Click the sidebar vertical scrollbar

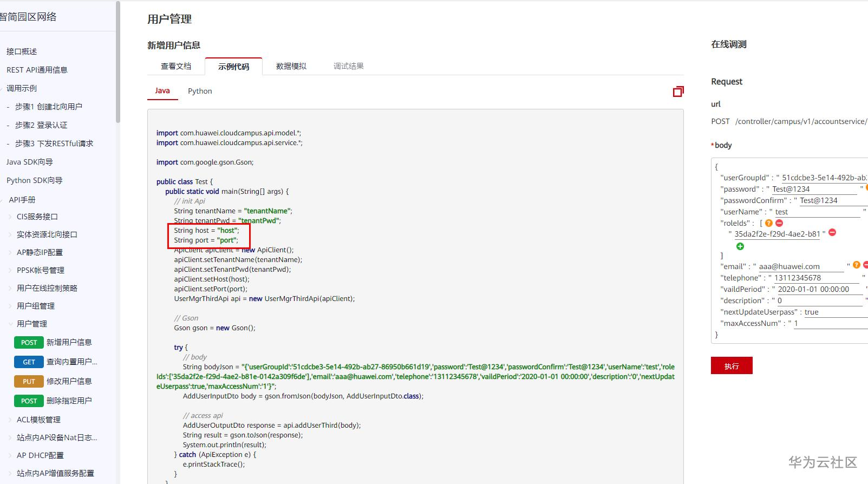pyautogui.click(x=118, y=62)
